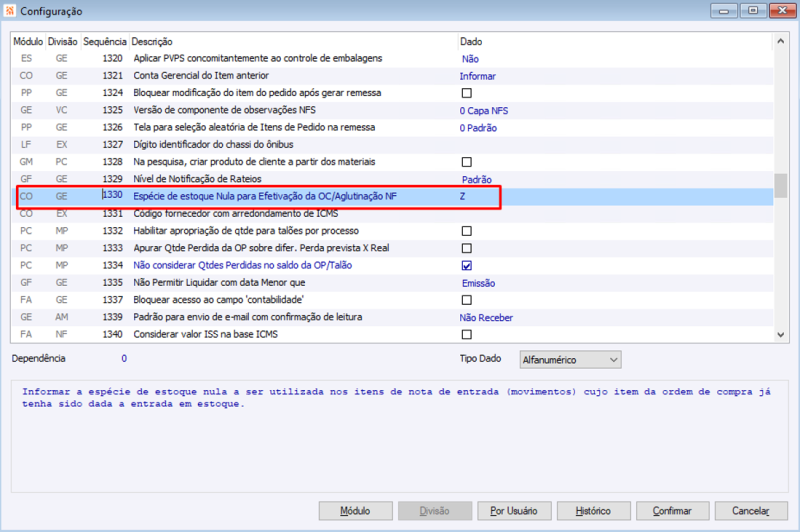This screenshot has height=532, width=800.
Task: Select row Código fornecedor com arredondamento de ICMS
Action: coord(392,214)
